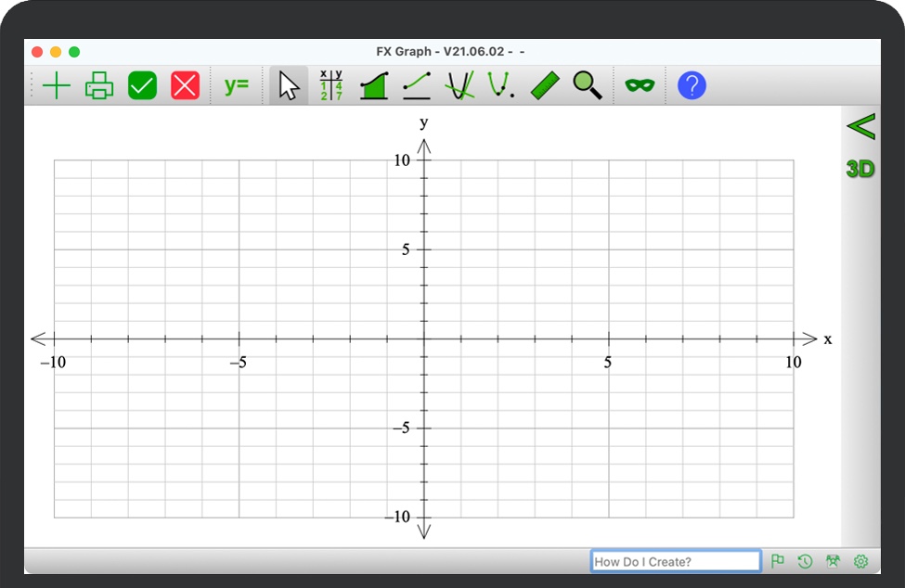Select the shaded area under curve tool
This screenshot has height=588, width=905.
click(x=374, y=86)
